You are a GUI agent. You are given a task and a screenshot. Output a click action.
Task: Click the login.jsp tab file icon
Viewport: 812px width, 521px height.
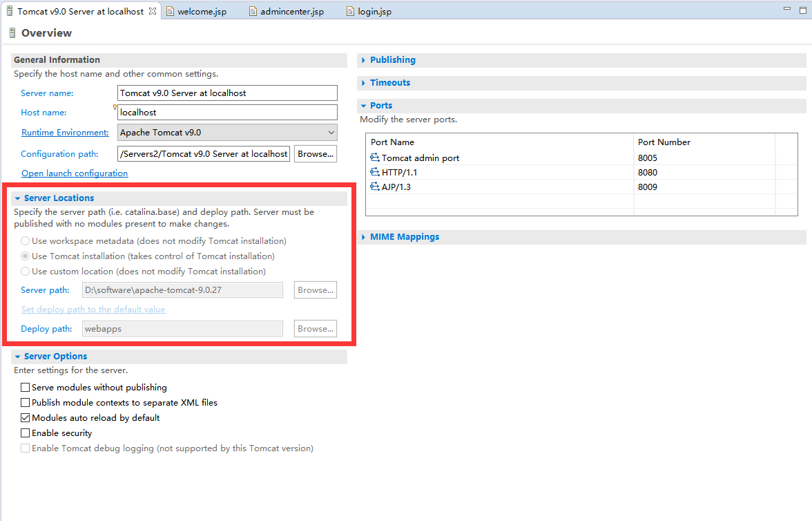(350, 11)
